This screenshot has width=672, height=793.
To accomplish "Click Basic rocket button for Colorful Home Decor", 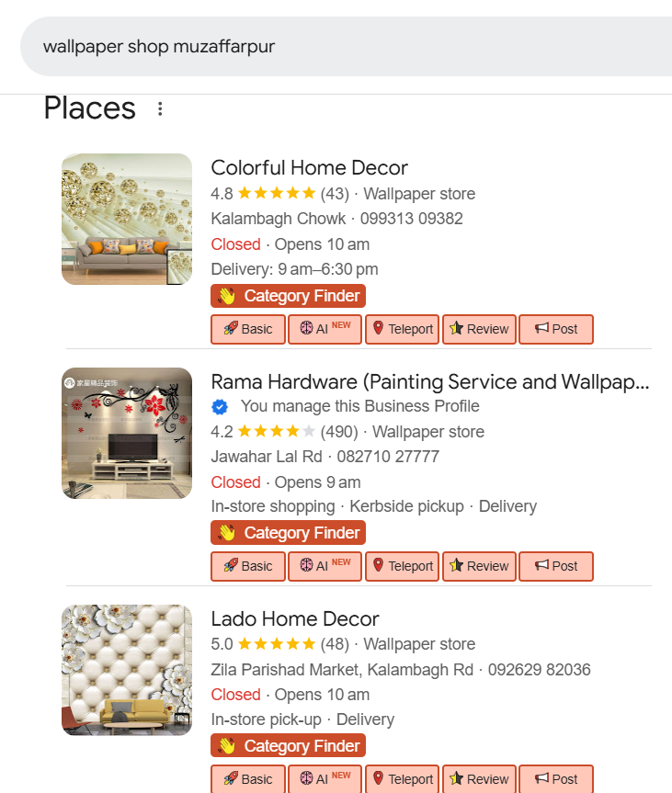I will pos(248,329).
